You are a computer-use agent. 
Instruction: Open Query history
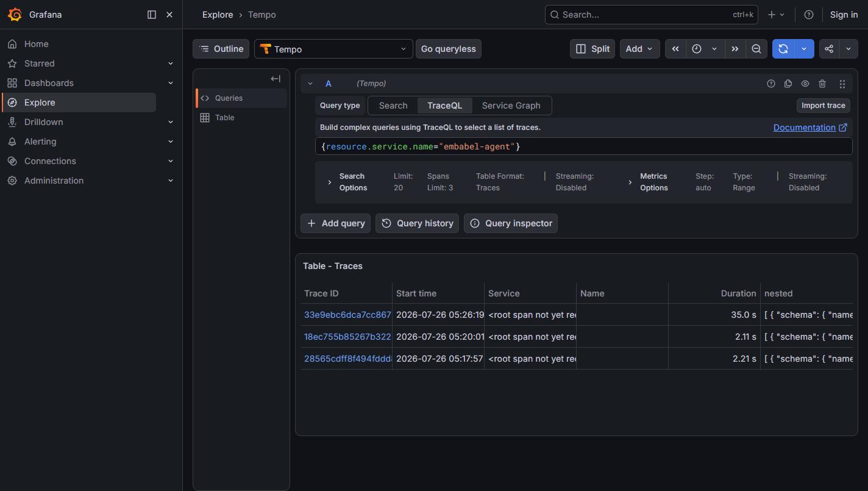point(418,223)
